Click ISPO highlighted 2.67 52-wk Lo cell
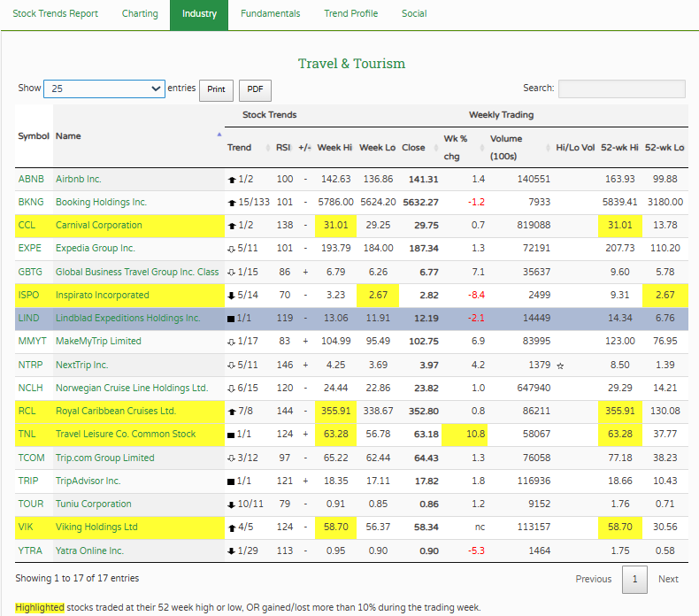This screenshot has width=699, height=616. coord(665,296)
